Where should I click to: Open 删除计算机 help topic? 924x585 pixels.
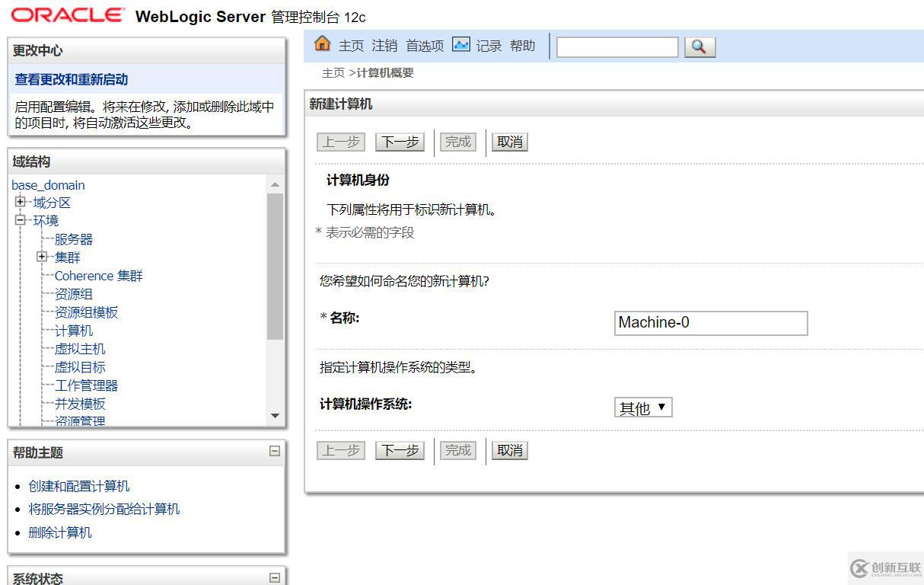(x=60, y=532)
